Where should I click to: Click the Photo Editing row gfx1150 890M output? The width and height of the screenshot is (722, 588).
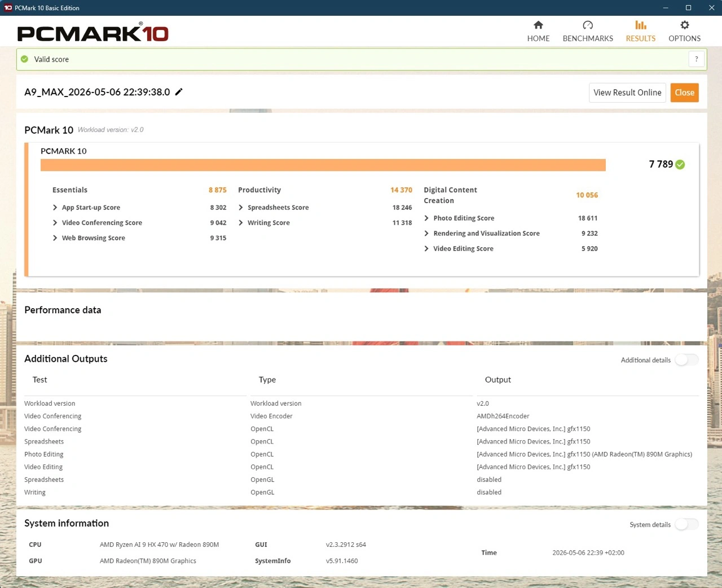pos(584,454)
